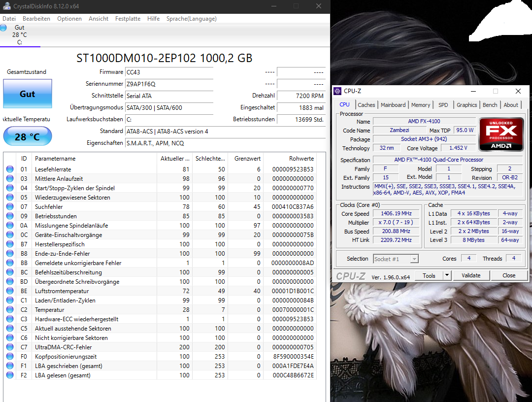Click status orb of Gemeldete unkorrigierbare Fehler row
Screen dimensions: 532x402
pyautogui.click(x=10, y=263)
